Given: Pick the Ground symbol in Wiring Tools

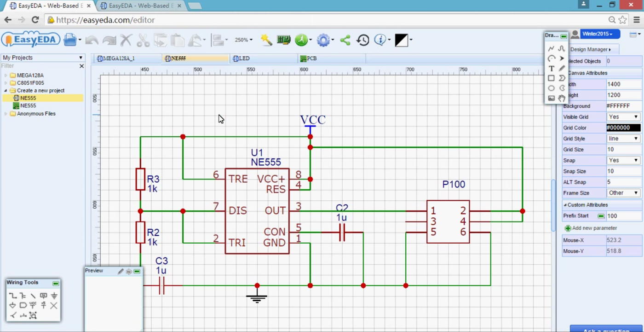Looking at the screenshot, I should pyautogui.click(x=54, y=296).
